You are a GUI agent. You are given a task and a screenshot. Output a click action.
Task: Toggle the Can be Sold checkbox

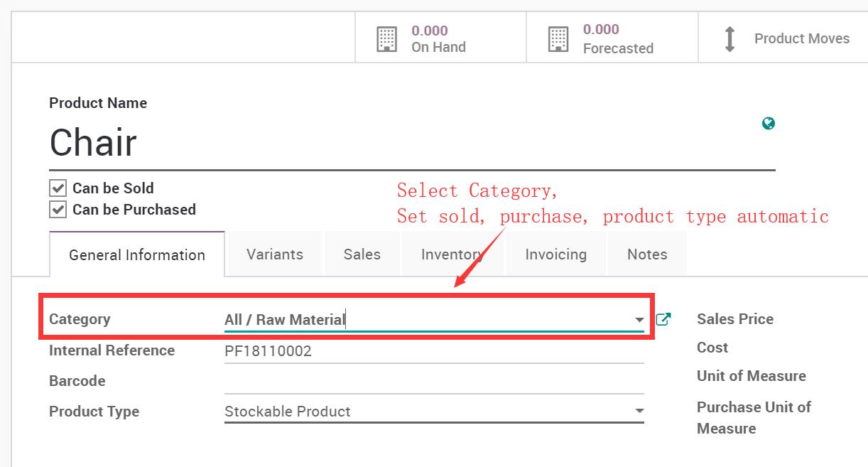point(58,188)
